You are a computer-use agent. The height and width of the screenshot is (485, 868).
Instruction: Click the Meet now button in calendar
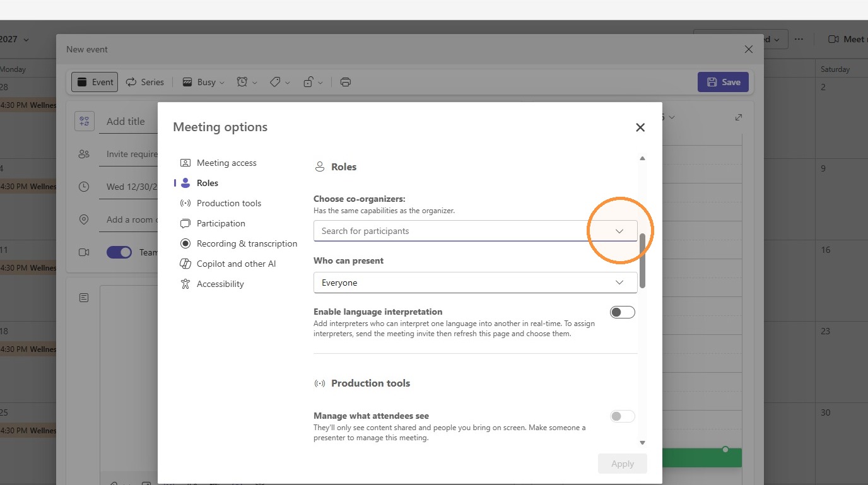coord(847,39)
